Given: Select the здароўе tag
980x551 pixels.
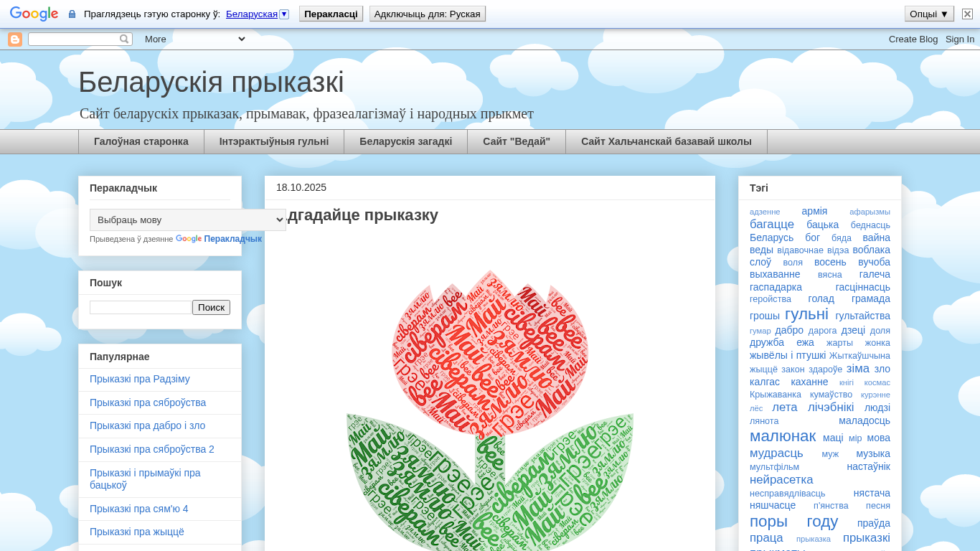Looking at the screenshot, I should (826, 369).
